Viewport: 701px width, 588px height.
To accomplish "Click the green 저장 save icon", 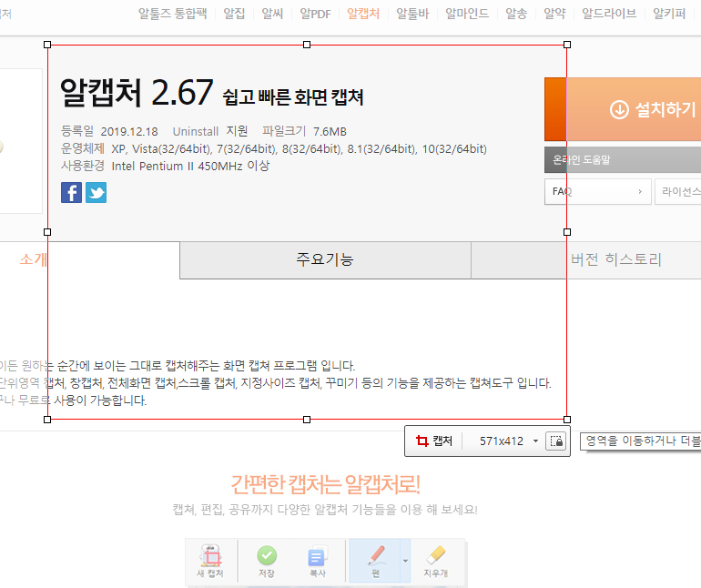I will pos(267,561).
